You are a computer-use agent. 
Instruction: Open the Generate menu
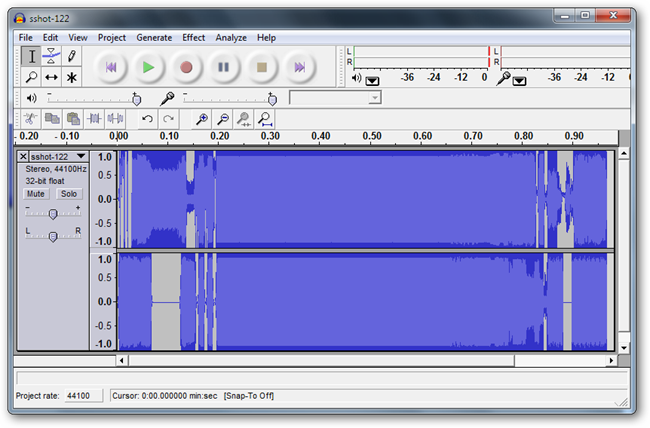(x=154, y=38)
